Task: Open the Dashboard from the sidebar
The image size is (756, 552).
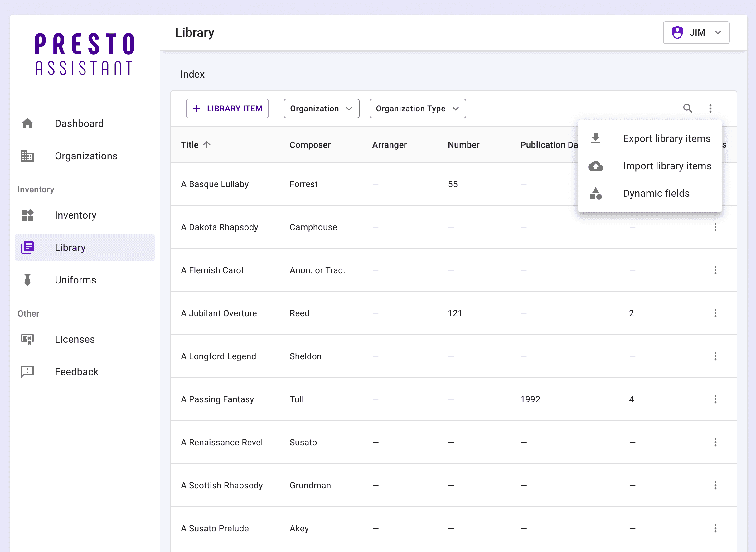Action: (x=27, y=123)
